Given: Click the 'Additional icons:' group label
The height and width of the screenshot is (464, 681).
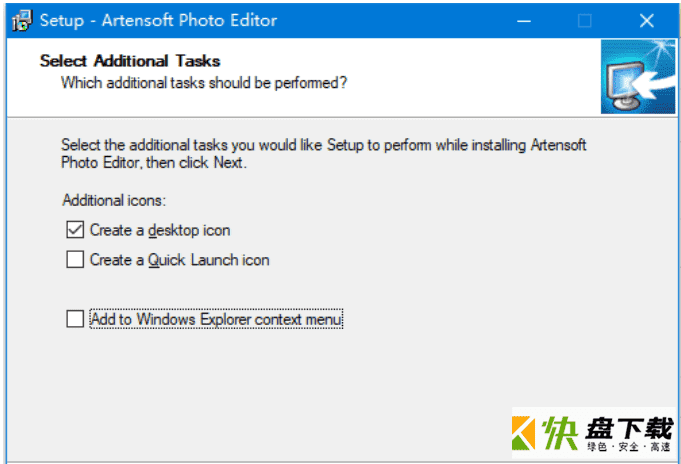Looking at the screenshot, I should pos(114,200).
